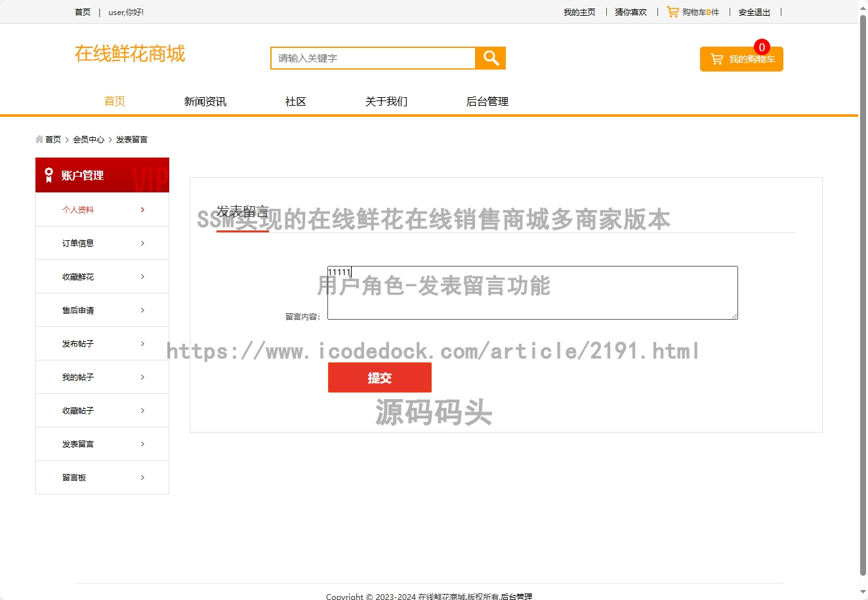Click the 留言内容: field label
Screen dimensions: 868x600
coord(303,316)
